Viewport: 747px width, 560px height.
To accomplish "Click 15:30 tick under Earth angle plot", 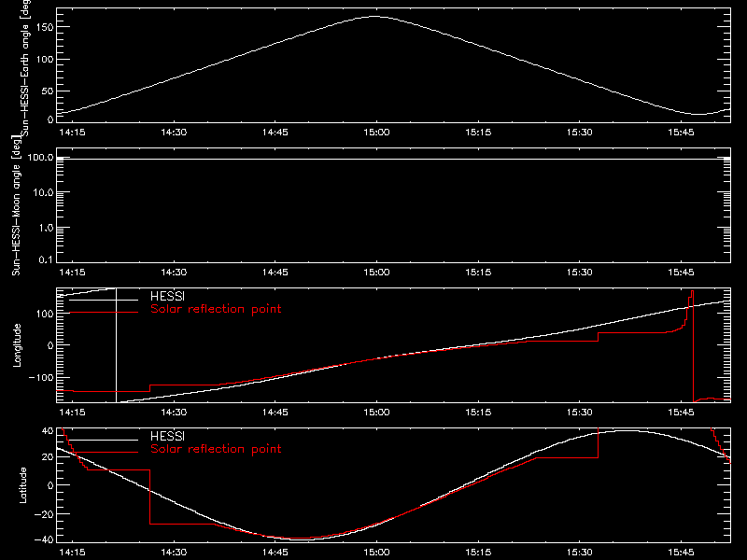I will (x=579, y=133).
